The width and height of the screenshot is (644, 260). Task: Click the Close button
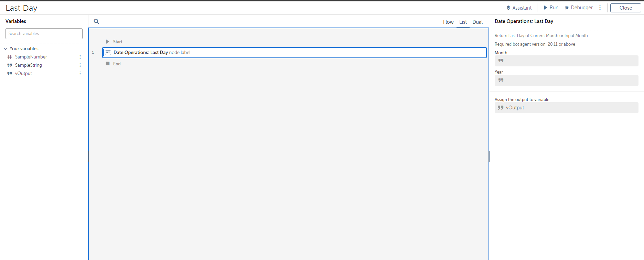pyautogui.click(x=625, y=8)
